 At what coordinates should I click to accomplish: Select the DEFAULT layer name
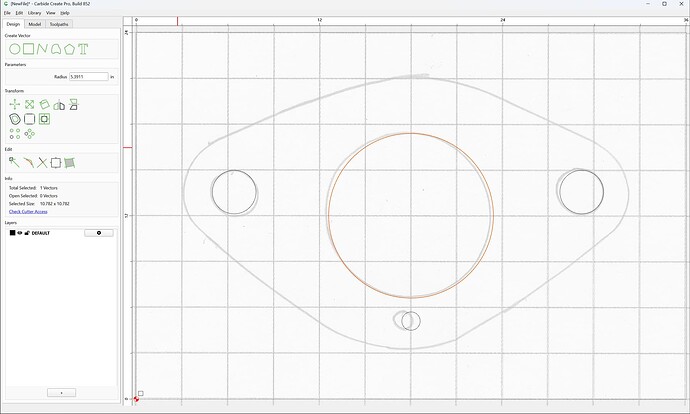40,233
